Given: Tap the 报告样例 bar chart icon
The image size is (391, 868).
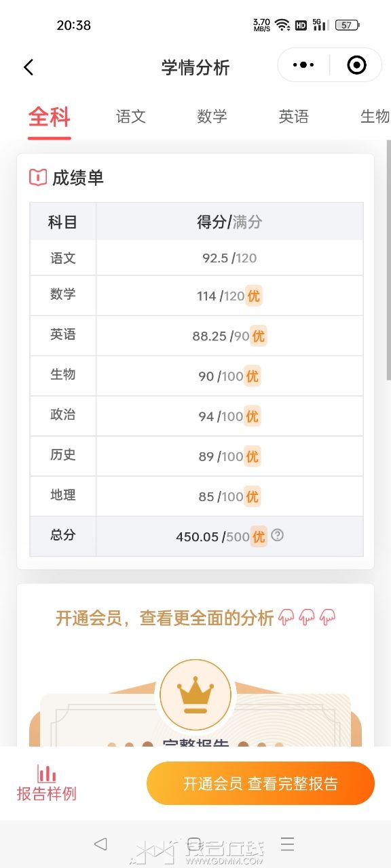Looking at the screenshot, I should click(x=47, y=773).
